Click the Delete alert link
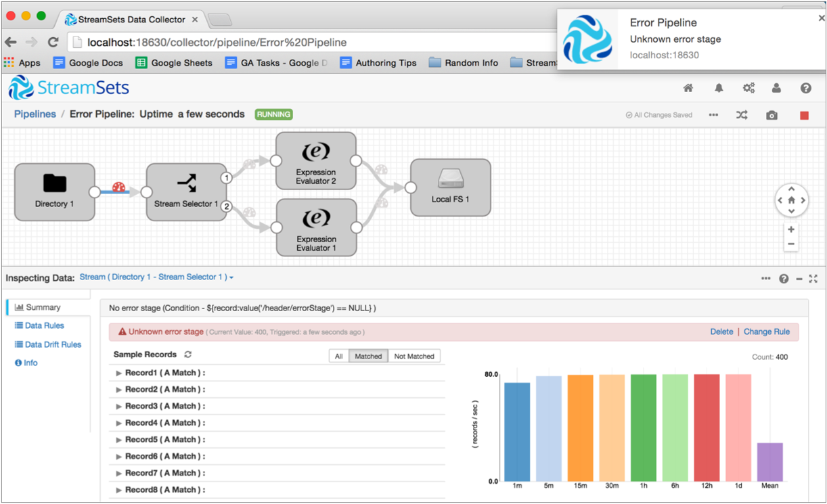Screen dimensions: 827x504 click(721, 331)
